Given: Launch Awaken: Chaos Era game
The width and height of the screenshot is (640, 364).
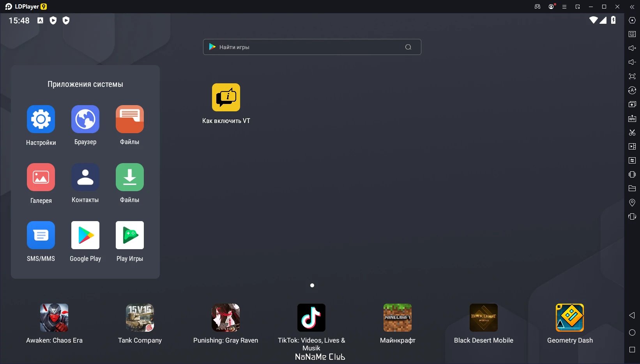Looking at the screenshot, I should pyautogui.click(x=54, y=318).
